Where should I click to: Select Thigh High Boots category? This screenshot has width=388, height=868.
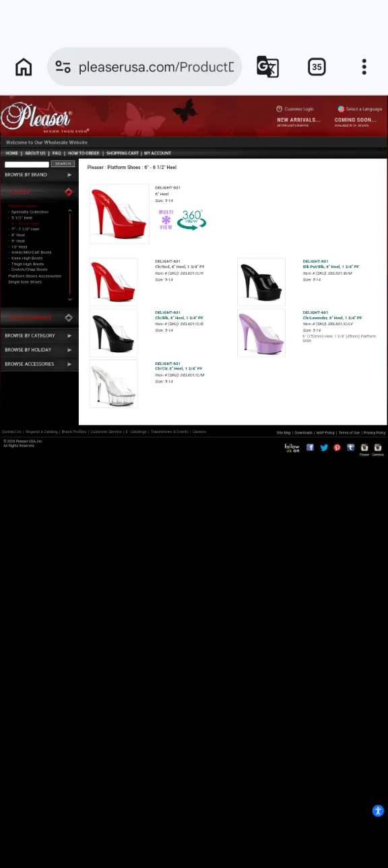tap(27, 264)
